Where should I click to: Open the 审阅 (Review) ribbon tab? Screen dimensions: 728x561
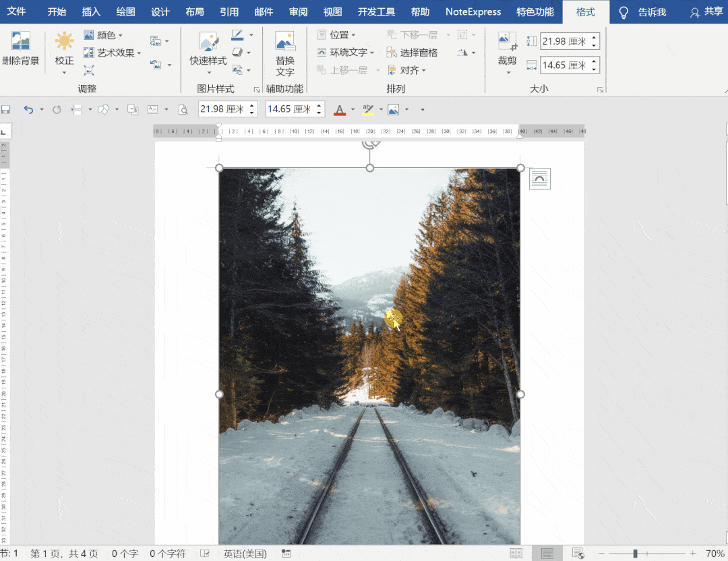(298, 11)
